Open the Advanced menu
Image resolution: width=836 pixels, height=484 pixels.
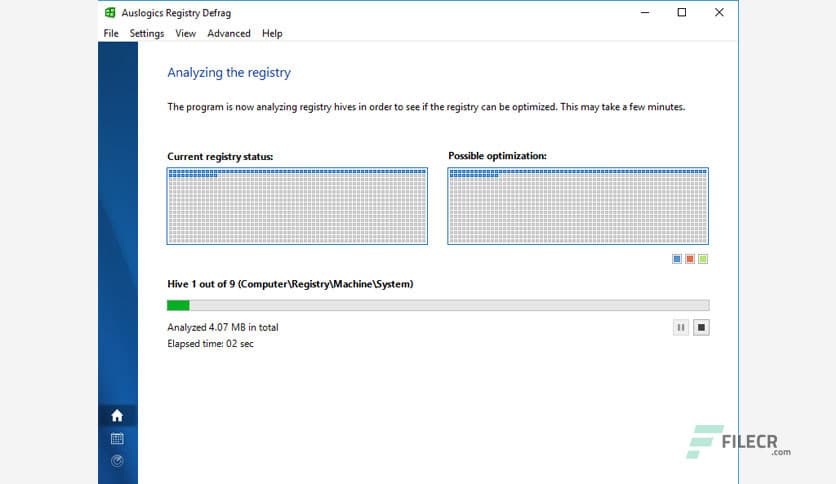[229, 34]
